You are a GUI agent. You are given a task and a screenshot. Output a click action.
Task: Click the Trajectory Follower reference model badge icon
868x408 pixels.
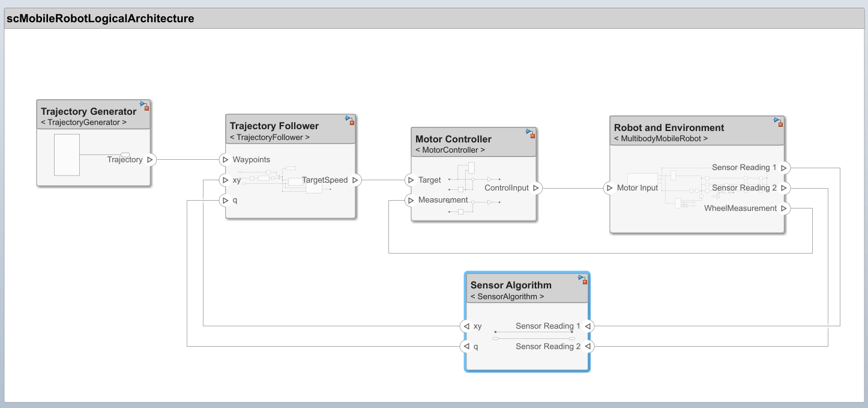(x=349, y=120)
